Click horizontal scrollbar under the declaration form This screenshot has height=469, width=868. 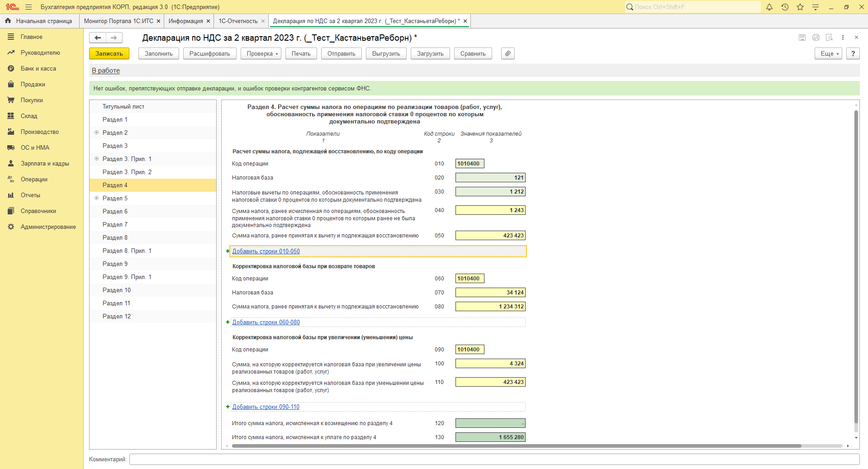coord(517,446)
